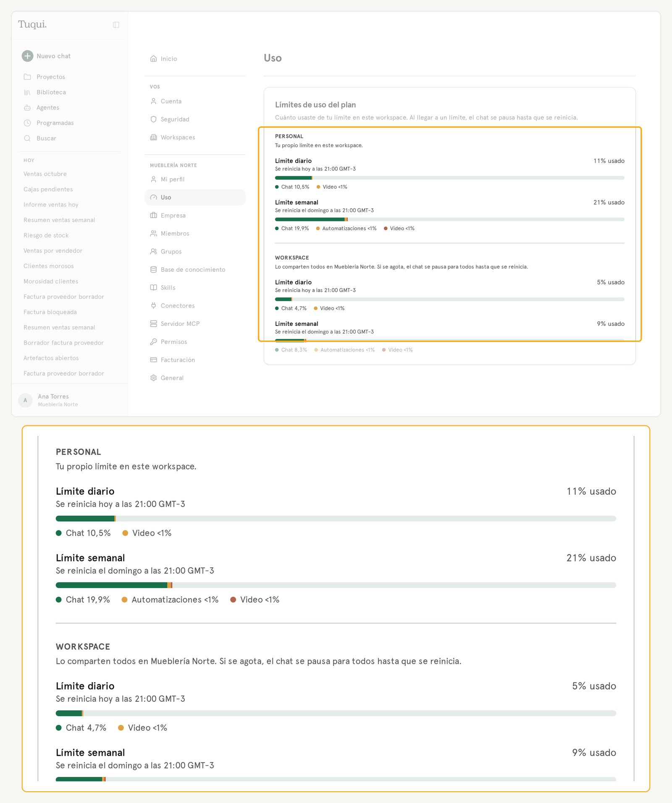Viewport: 672px width, 803px height.
Task: Click the Tuqui logo
Action: click(x=32, y=24)
